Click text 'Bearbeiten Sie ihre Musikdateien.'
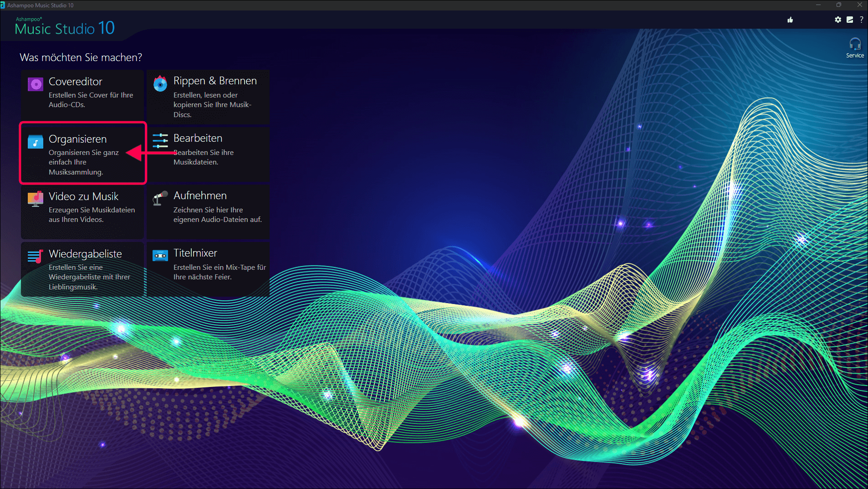This screenshot has height=489, width=868. coord(204,157)
